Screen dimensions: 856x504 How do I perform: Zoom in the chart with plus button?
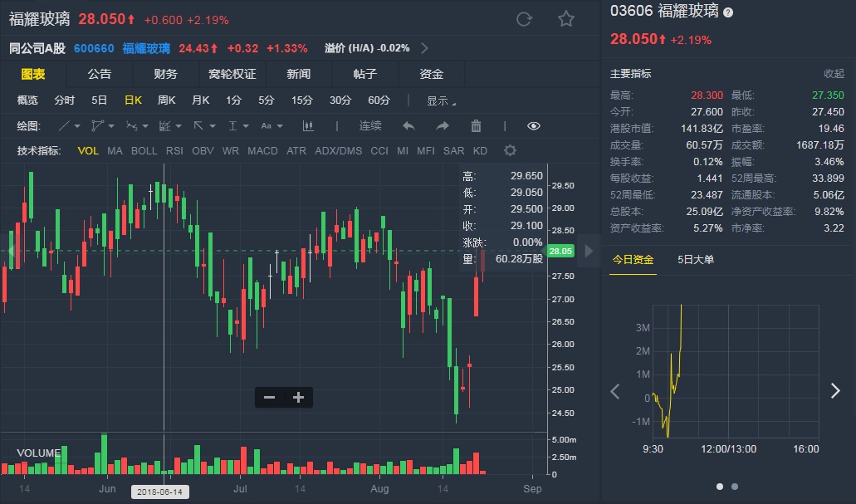tap(298, 398)
